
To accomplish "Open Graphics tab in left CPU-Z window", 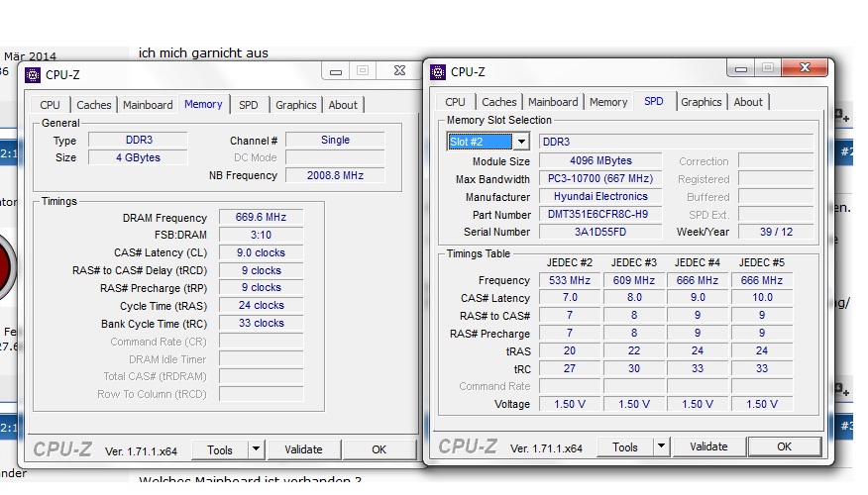I will tap(296, 105).
